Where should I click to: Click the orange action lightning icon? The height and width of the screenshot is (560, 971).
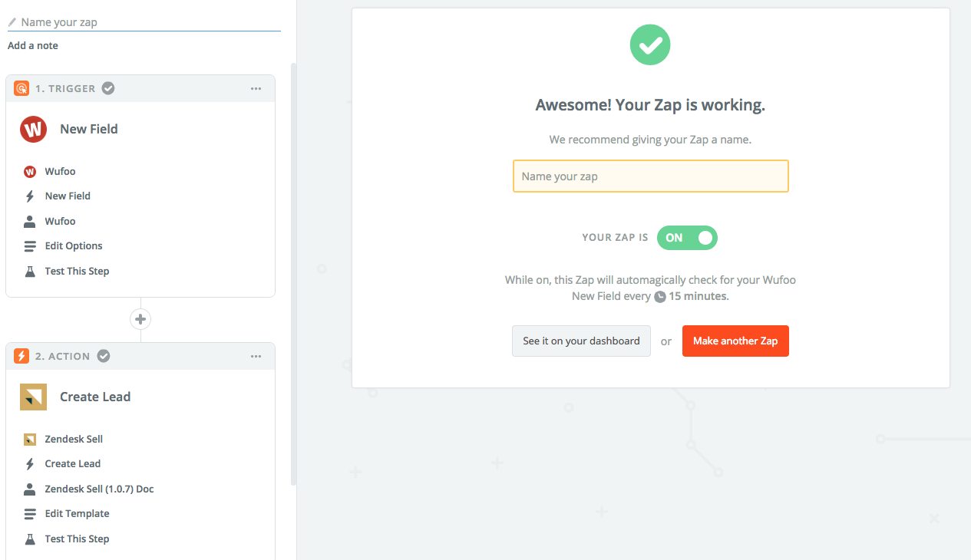click(21, 356)
